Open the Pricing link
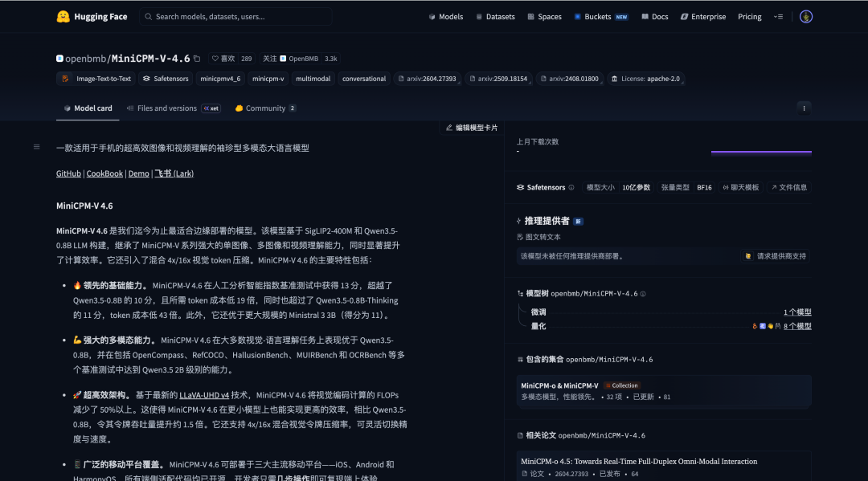 point(750,17)
